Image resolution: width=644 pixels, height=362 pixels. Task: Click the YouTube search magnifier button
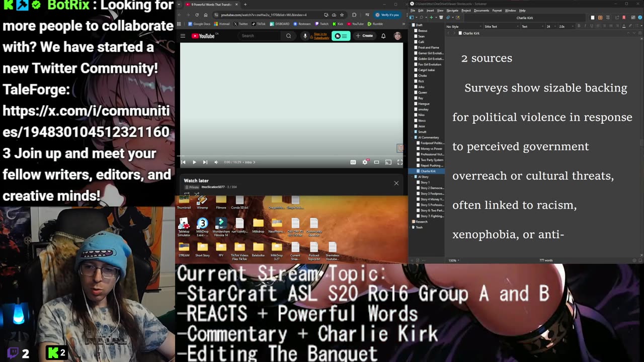[x=288, y=36]
